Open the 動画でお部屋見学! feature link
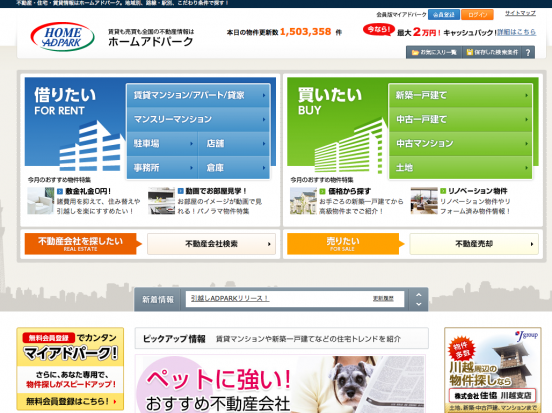 point(216,191)
